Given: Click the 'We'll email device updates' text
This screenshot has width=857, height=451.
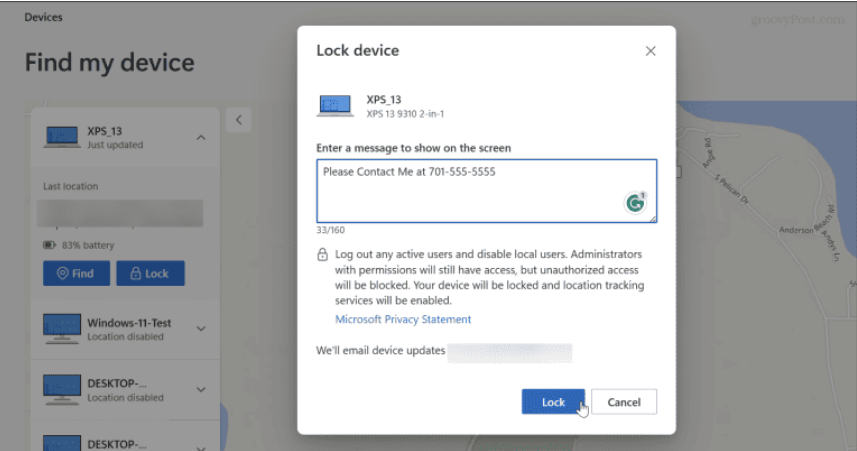Looking at the screenshot, I should click(381, 350).
